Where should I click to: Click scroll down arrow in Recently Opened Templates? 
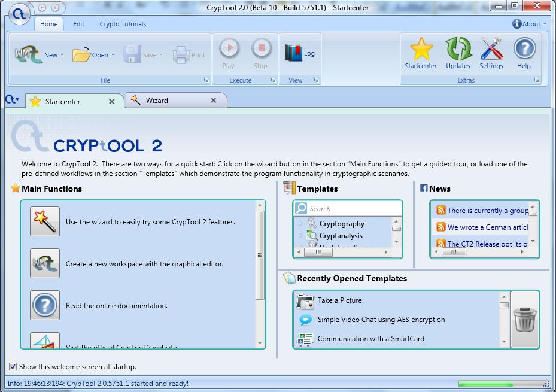(504, 342)
